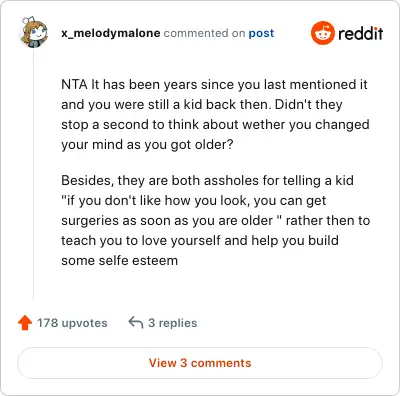The image size is (400, 396).
Task: Click the line "your mind as you got older?"
Action: point(147,145)
